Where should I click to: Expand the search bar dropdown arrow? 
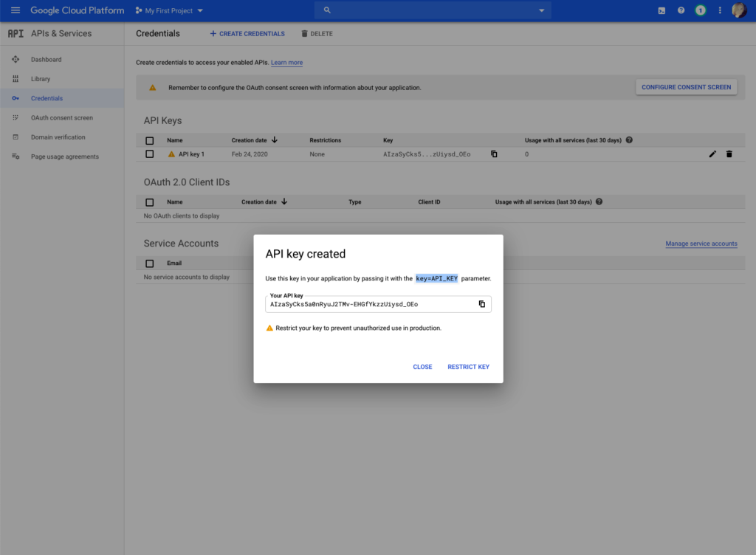pyautogui.click(x=541, y=10)
